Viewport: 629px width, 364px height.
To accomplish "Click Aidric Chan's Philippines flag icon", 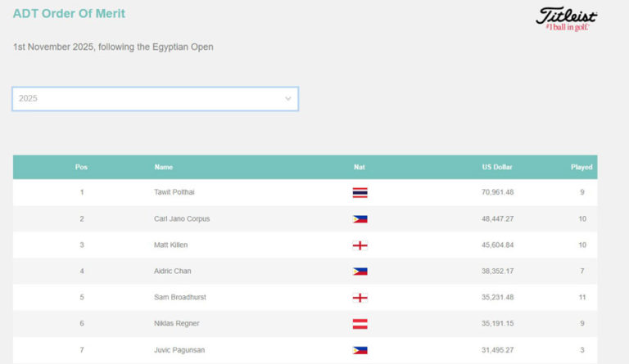I will pyautogui.click(x=360, y=272).
